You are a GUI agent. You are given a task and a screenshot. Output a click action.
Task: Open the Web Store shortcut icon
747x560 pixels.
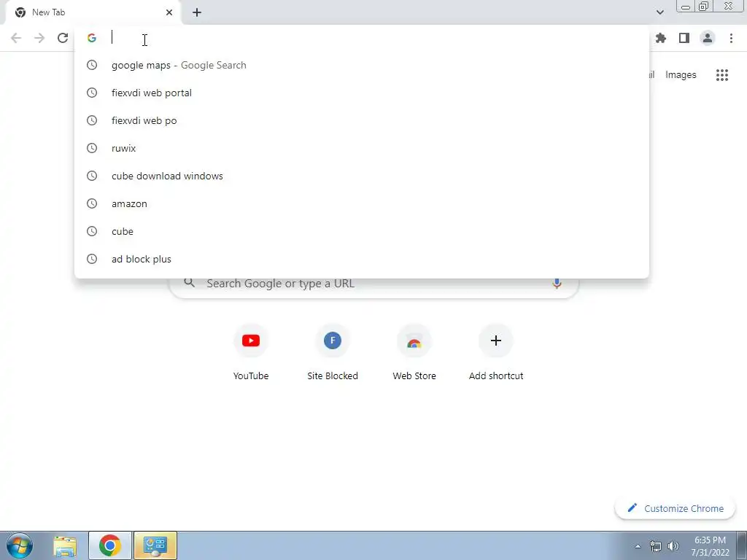pos(414,341)
